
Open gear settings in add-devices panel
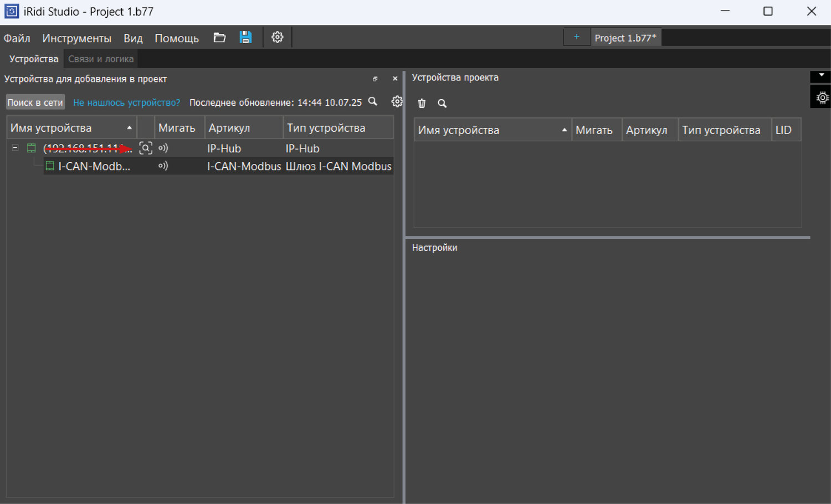(397, 101)
